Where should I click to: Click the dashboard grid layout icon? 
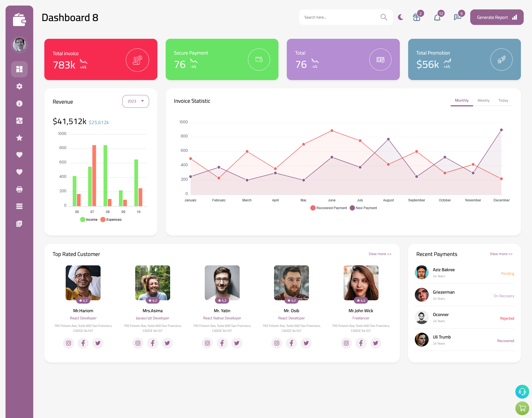click(19, 69)
